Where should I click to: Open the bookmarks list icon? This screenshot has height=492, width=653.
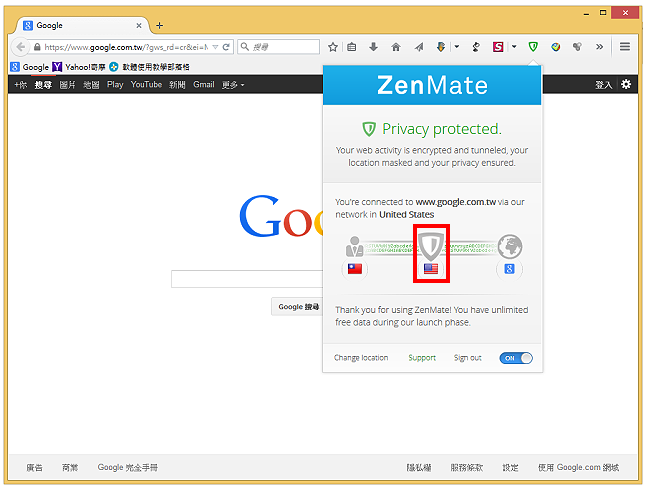click(x=352, y=47)
